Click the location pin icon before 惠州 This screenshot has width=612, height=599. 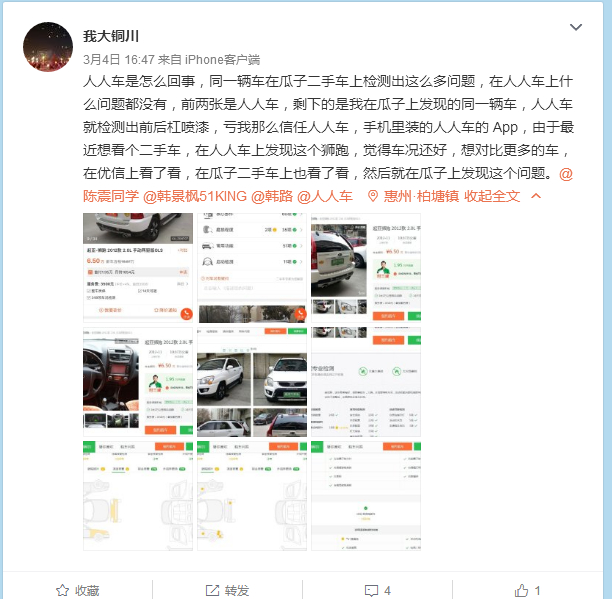tap(373, 196)
